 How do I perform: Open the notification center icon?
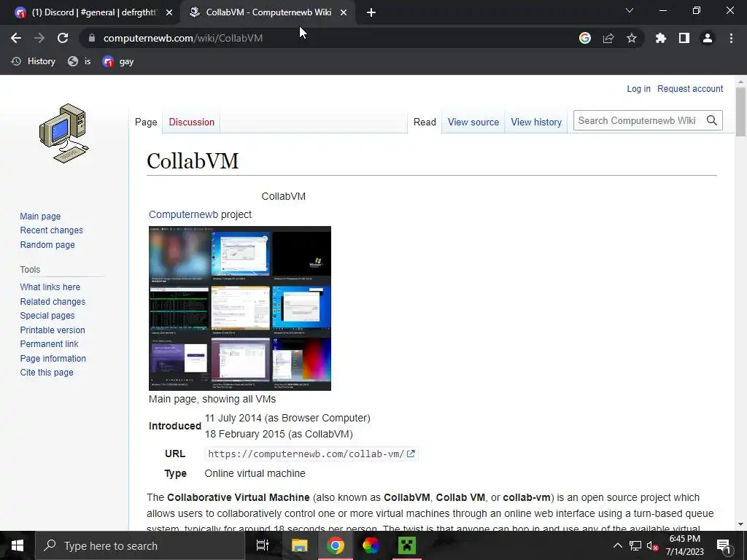(x=724, y=545)
